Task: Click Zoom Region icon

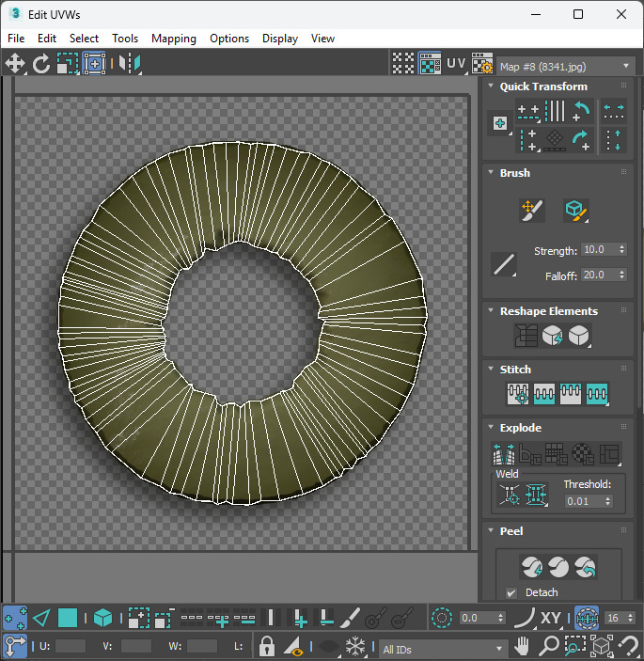Action: click(x=575, y=645)
